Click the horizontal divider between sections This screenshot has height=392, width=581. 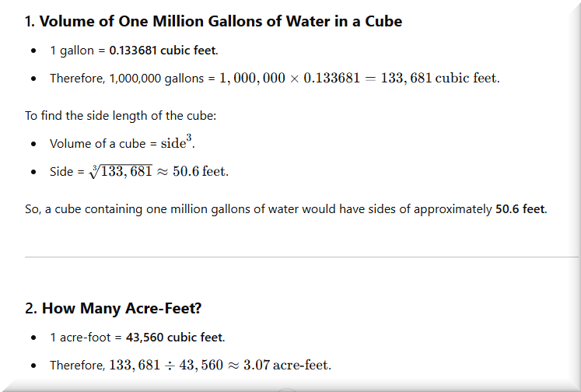pyautogui.click(x=302, y=257)
